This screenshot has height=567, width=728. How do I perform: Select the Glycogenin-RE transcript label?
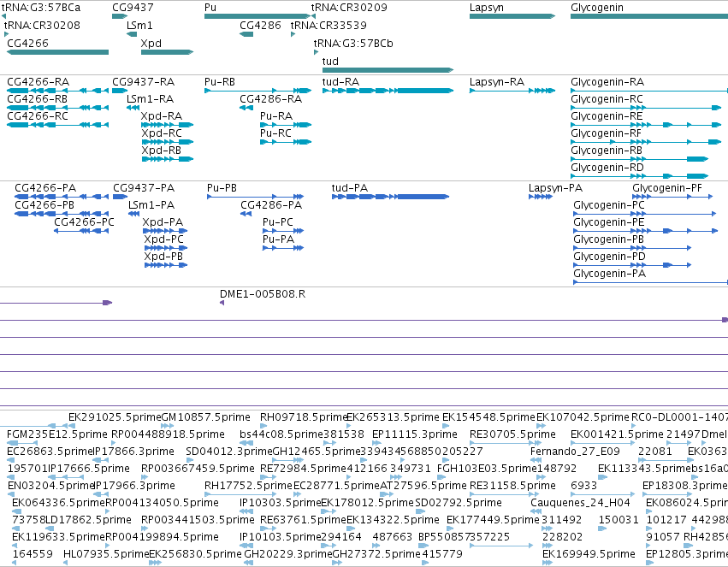607,116
